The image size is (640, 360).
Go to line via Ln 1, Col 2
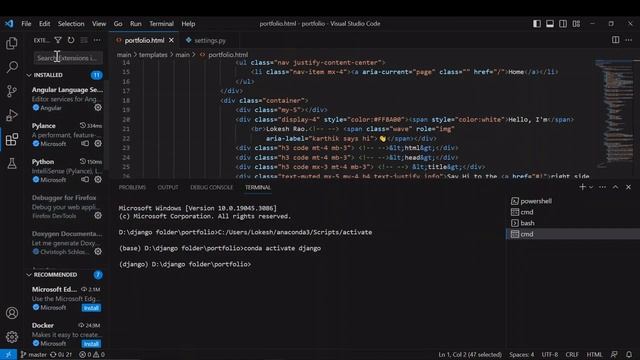coord(470,354)
